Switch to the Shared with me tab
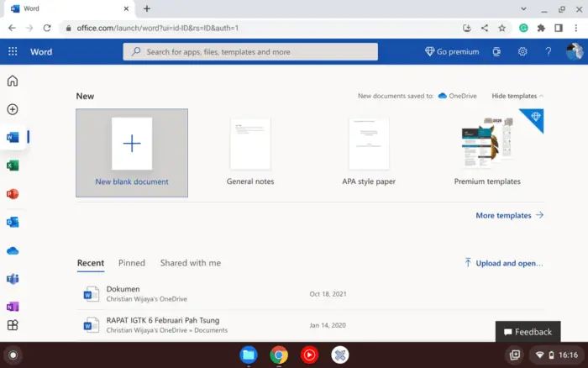Viewport: 588px width, 368px height. pos(191,263)
